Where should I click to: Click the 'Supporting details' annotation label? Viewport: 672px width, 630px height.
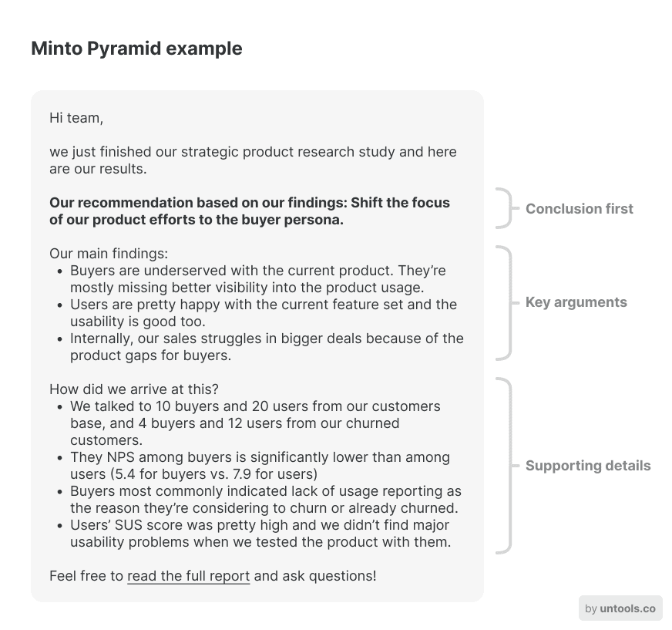588,466
